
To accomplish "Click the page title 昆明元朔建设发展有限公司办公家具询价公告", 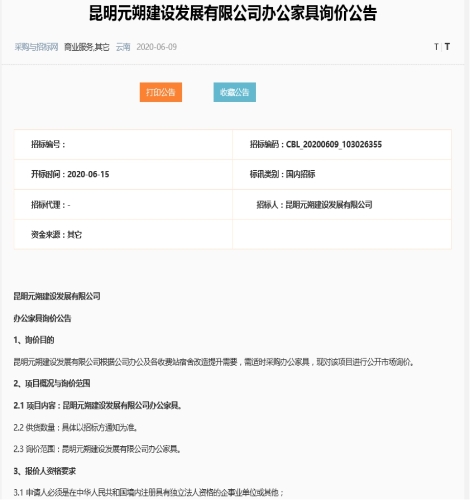I will coord(233,13).
